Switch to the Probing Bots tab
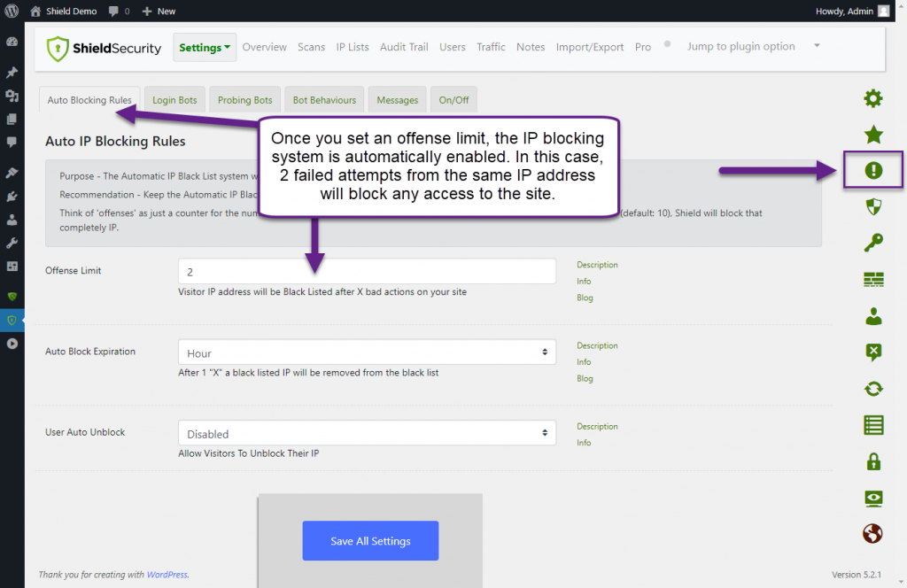The width and height of the screenshot is (907, 588). [244, 99]
